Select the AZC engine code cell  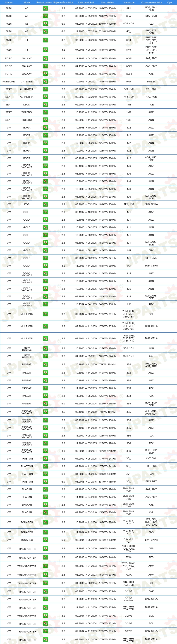tap(151, 24)
